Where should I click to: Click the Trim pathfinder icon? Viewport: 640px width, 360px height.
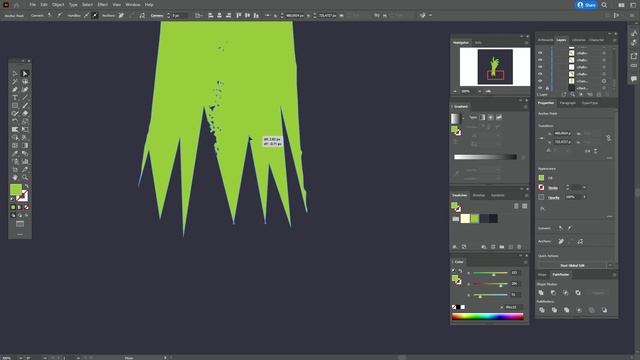554,310
